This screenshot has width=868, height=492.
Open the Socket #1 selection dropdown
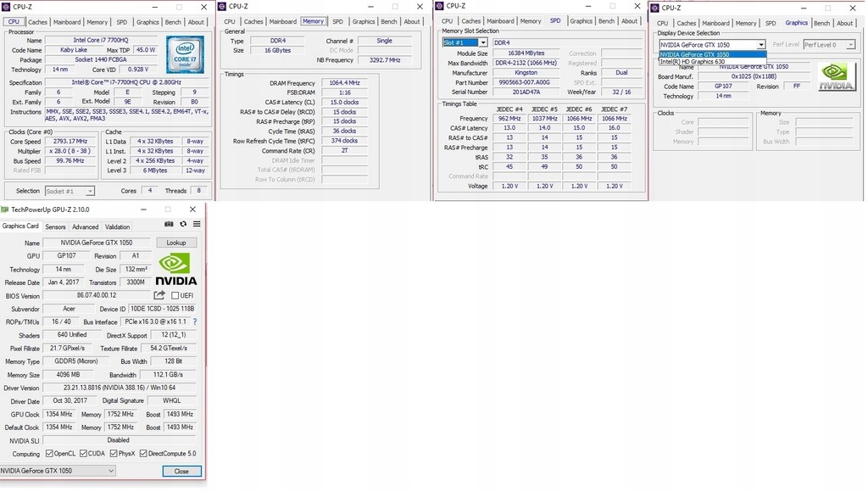(70, 191)
